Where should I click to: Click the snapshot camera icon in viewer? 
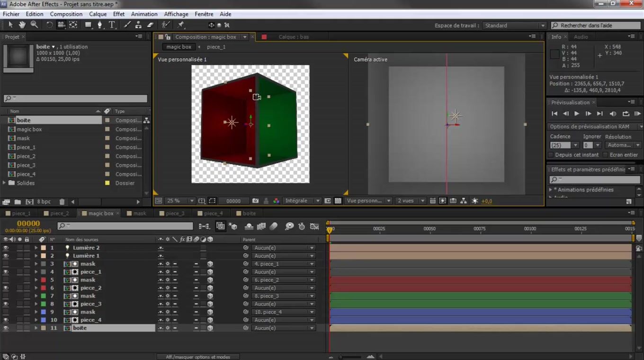[x=255, y=201]
